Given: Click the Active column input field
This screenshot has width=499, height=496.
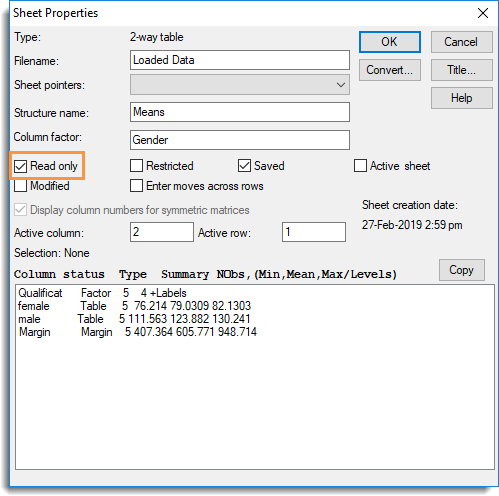Looking at the screenshot, I should 162,232.
